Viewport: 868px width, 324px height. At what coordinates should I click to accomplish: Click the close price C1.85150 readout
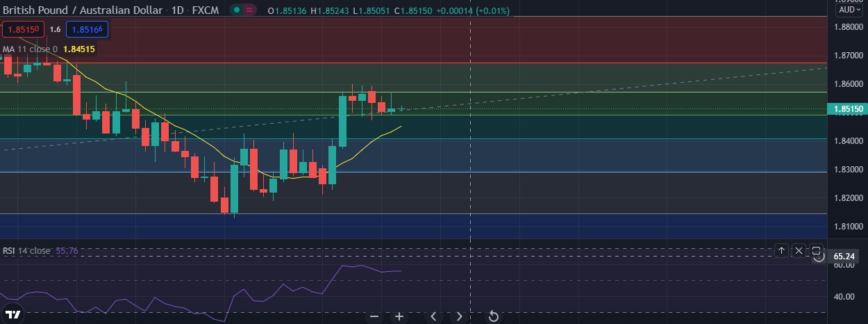pyautogui.click(x=413, y=10)
